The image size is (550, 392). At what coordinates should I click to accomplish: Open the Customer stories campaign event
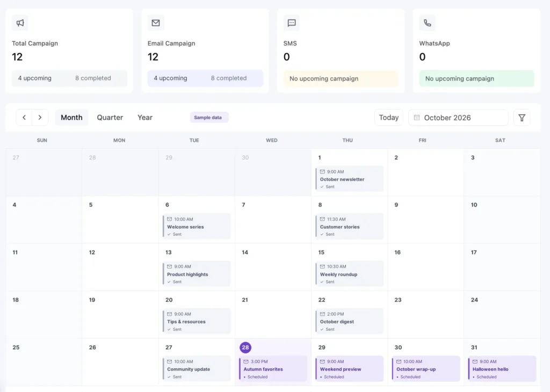pyautogui.click(x=349, y=227)
